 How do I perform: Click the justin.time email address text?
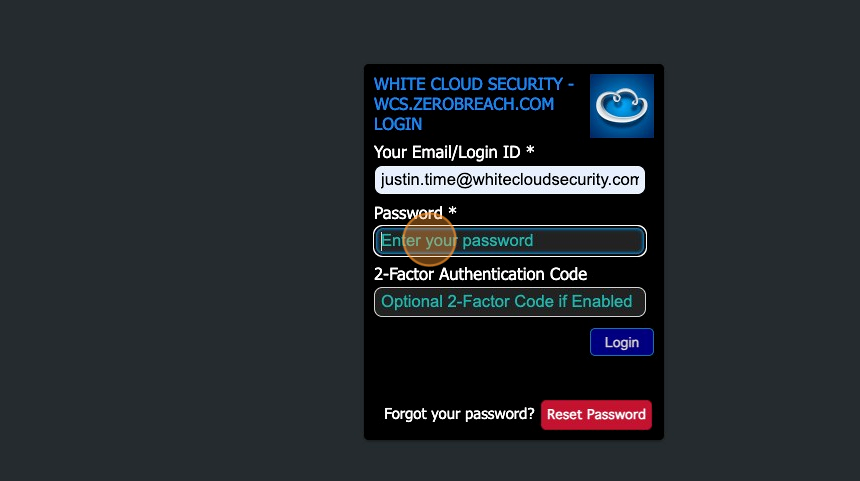[510, 180]
